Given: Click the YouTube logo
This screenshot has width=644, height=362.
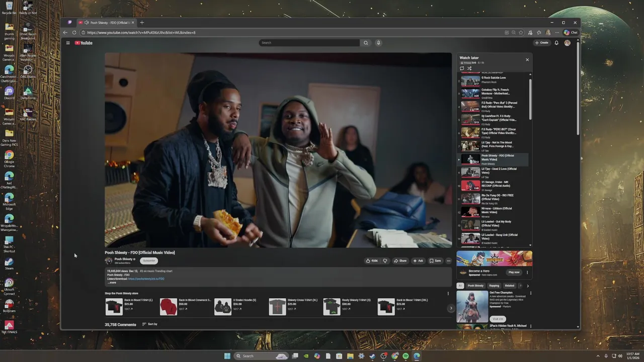Looking at the screenshot, I should [x=84, y=43].
